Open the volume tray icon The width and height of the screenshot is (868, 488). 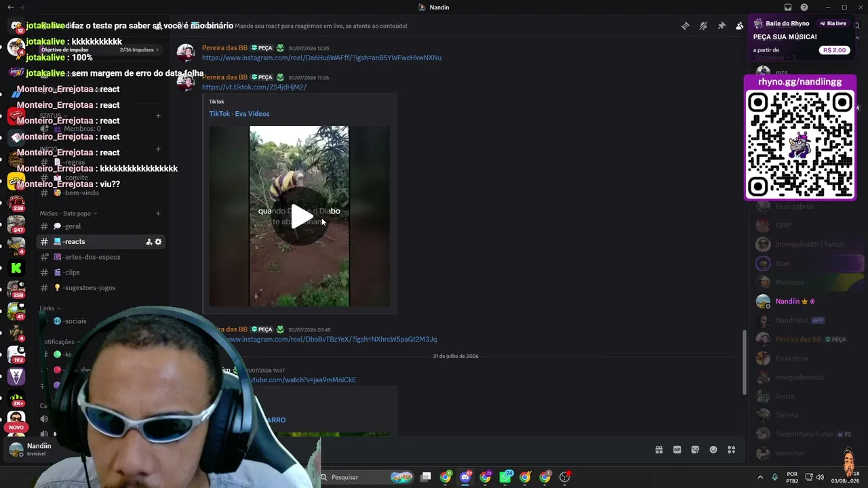(x=820, y=477)
